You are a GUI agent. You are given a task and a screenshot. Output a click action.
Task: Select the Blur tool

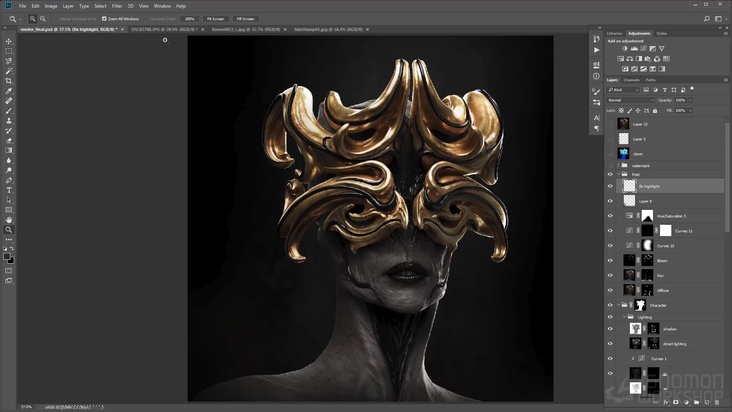tap(9, 160)
